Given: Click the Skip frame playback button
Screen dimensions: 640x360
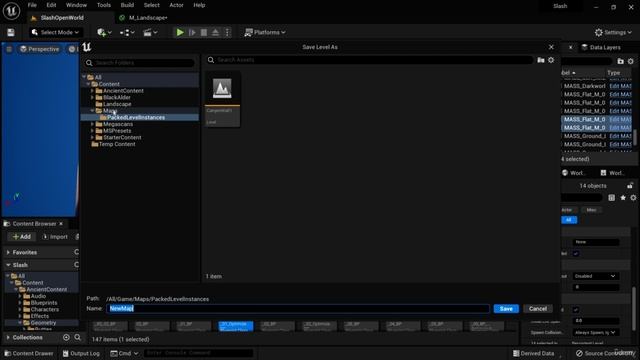Looking at the screenshot, I should tap(192, 32).
